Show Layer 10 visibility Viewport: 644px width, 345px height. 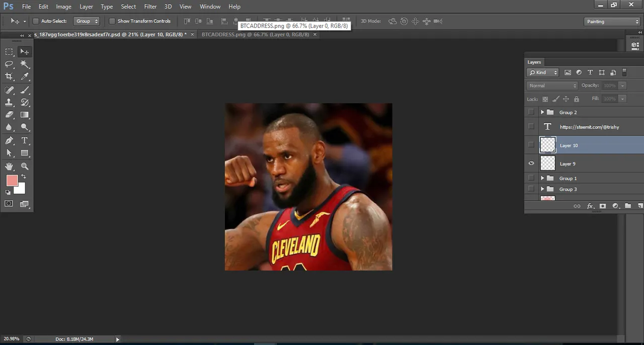tap(531, 145)
